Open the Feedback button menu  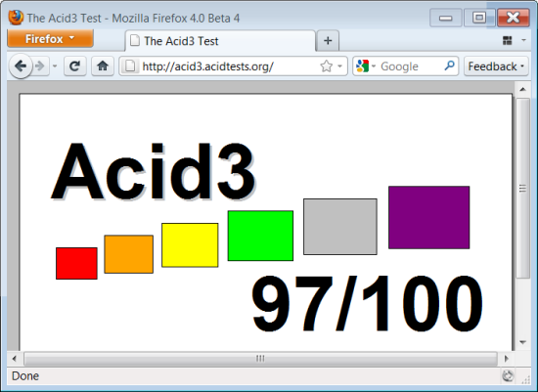[496, 66]
